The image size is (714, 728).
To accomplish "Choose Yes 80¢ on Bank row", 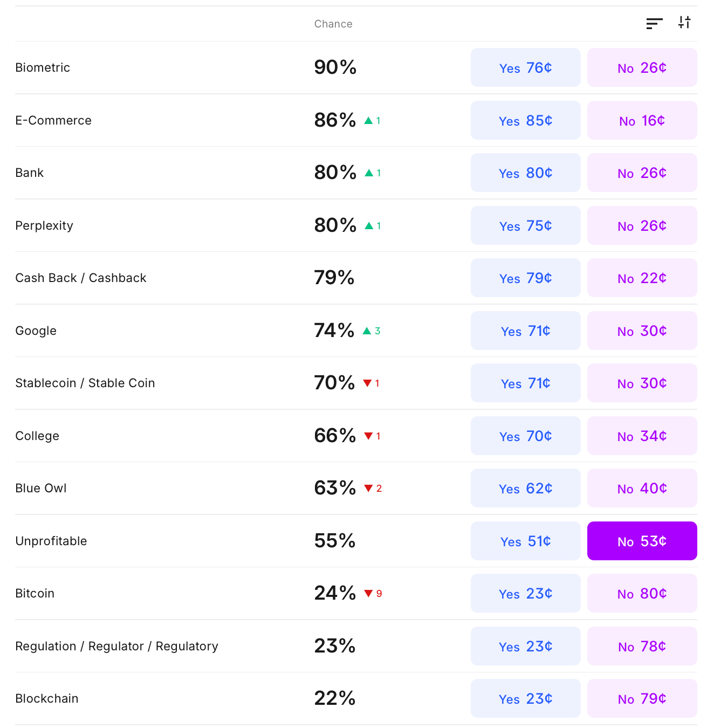I will (525, 173).
